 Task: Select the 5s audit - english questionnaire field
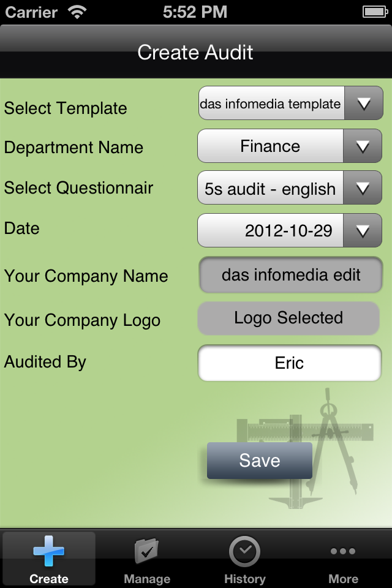pyautogui.click(x=270, y=188)
